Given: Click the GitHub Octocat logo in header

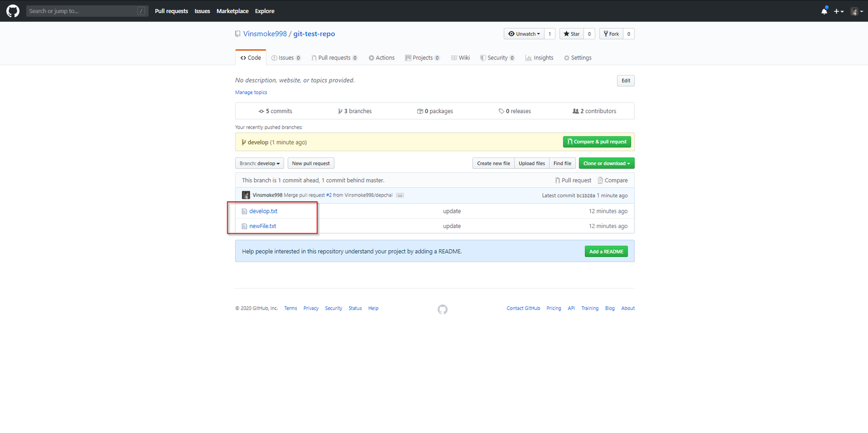Looking at the screenshot, I should [13, 11].
